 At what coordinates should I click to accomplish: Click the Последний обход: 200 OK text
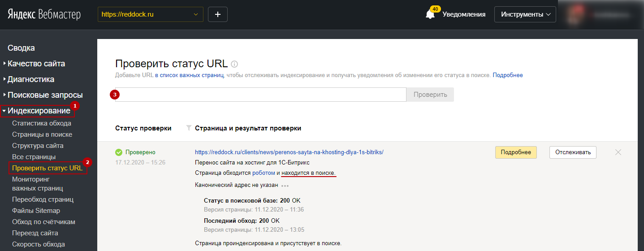click(242, 221)
